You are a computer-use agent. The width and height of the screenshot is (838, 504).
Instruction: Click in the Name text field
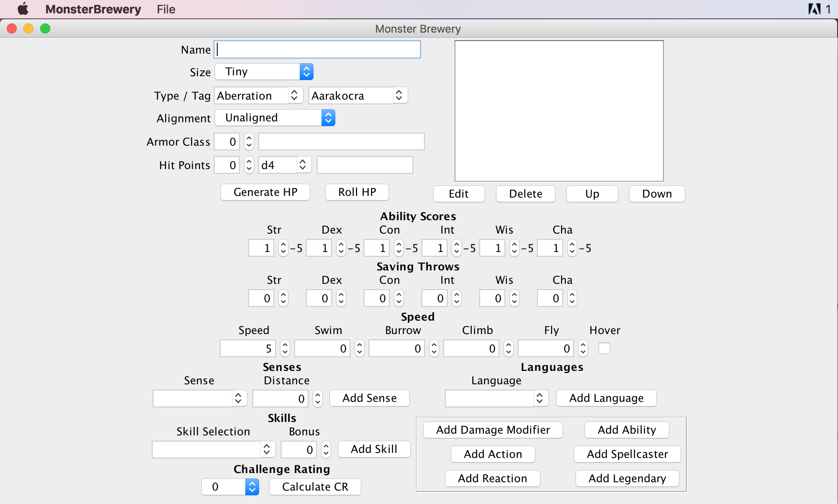point(317,50)
